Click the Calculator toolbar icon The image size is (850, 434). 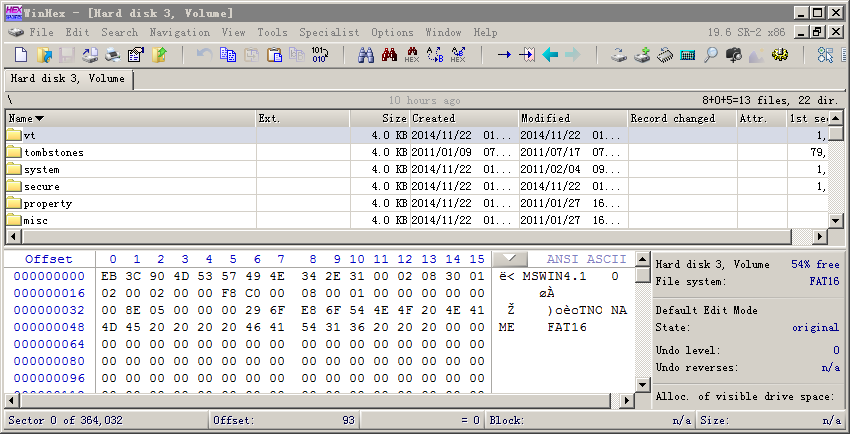(688, 55)
